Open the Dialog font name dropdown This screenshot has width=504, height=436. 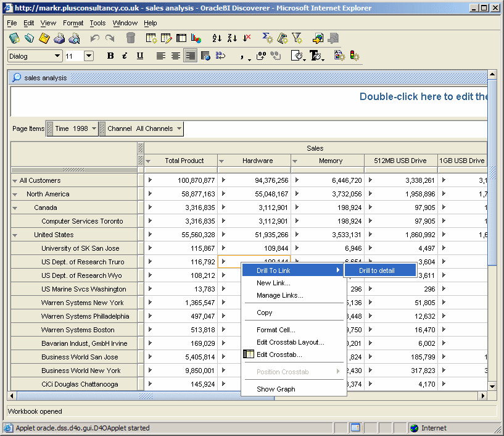[57, 56]
